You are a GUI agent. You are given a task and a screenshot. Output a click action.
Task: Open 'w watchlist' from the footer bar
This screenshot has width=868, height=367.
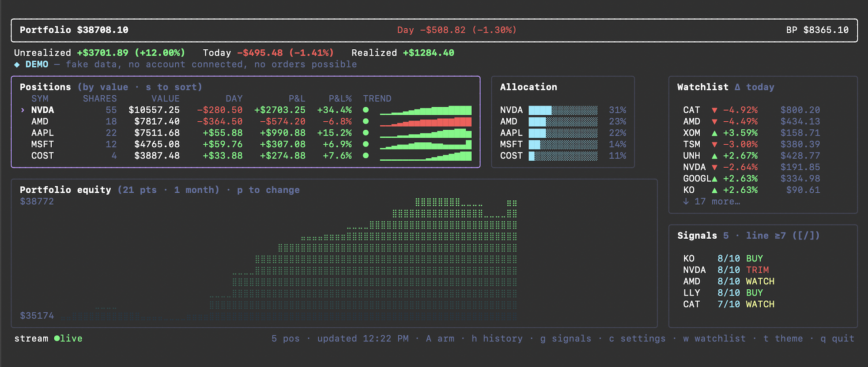coord(714,338)
